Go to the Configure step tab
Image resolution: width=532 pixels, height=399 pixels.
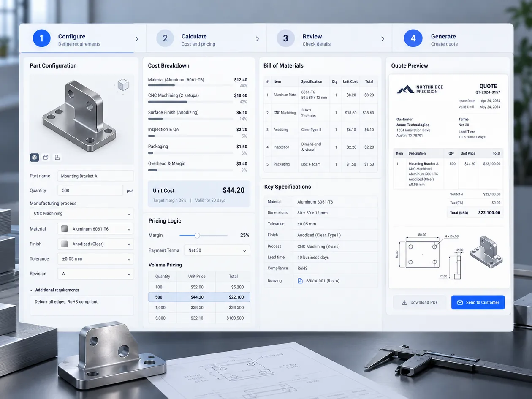pyautogui.click(x=83, y=38)
